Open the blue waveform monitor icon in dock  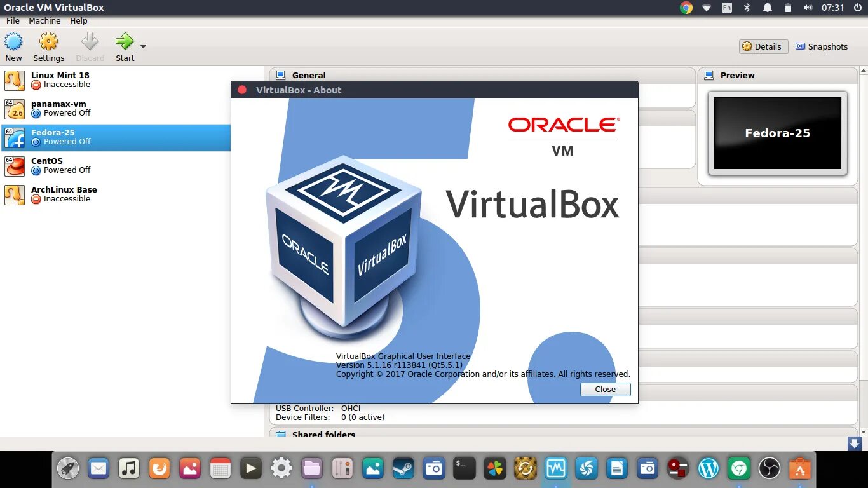(x=556, y=469)
